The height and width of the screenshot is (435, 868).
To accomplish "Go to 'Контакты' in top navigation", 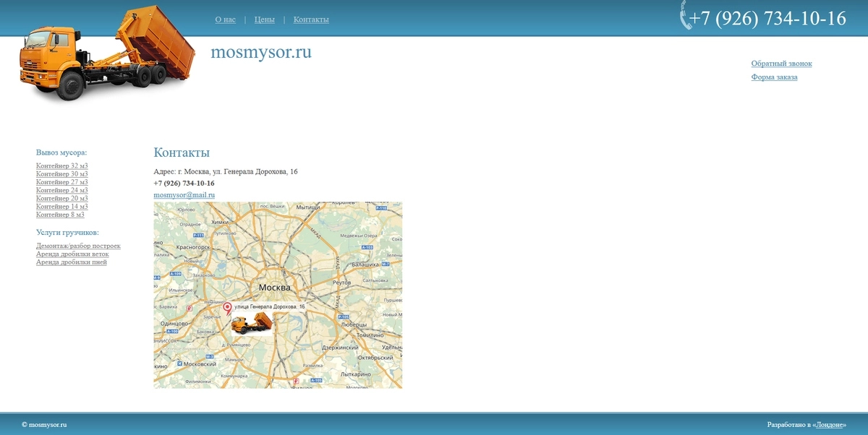I will (311, 20).
